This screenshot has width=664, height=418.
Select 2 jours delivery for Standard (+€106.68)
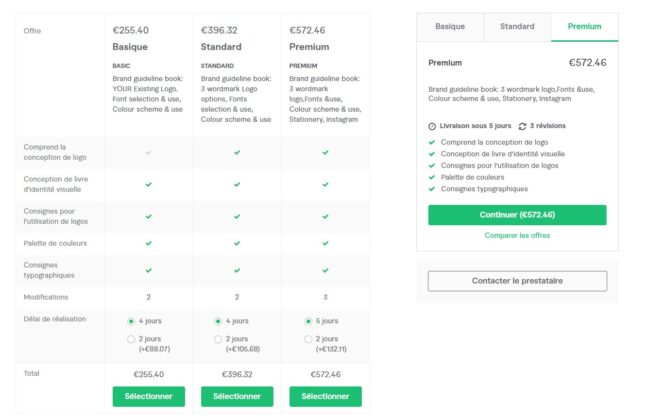[x=219, y=340]
